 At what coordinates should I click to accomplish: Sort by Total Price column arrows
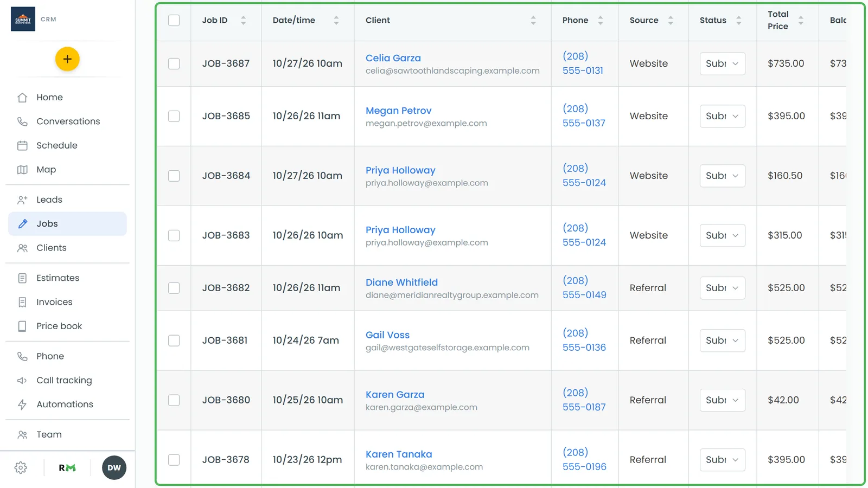801,20
